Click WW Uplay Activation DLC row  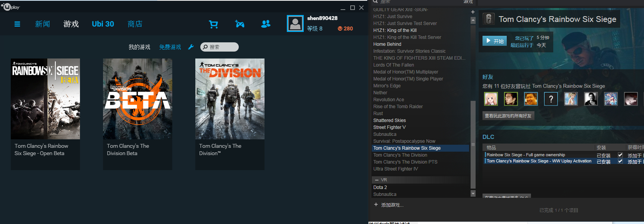coord(563,161)
